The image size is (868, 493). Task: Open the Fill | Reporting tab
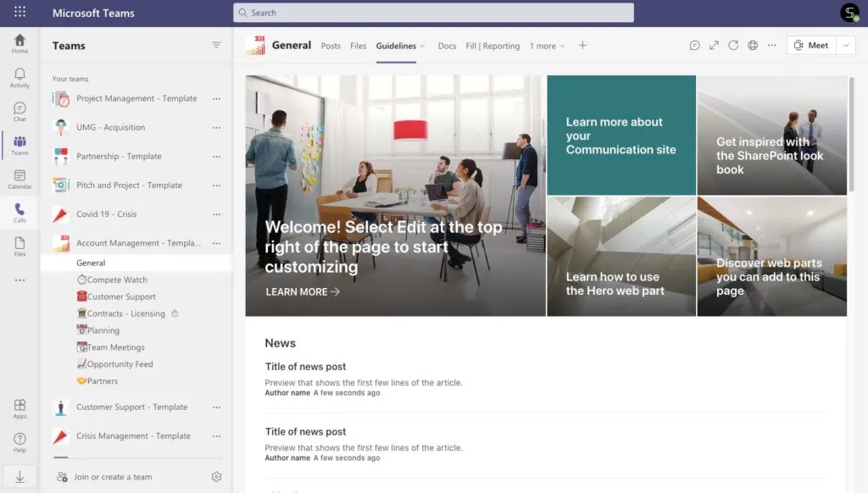(492, 46)
